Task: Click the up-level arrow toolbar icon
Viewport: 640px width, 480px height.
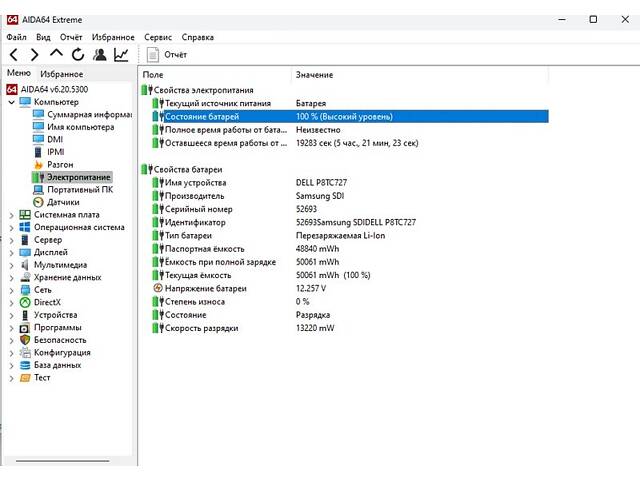Action: 56,53
